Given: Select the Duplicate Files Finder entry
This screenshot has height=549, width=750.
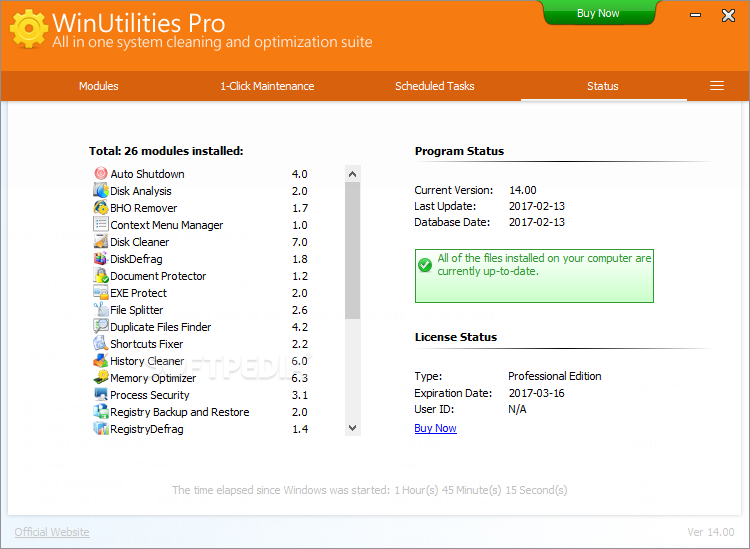Looking at the screenshot, I should click(x=201, y=327).
